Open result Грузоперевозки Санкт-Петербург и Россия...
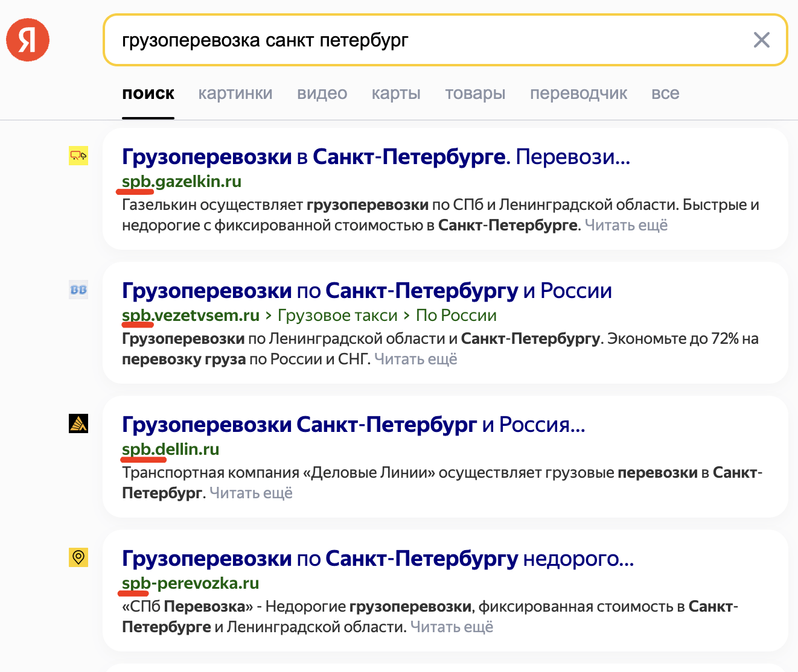This screenshot has height=672, width=798. pyautogui.click(x=354, y=425)
